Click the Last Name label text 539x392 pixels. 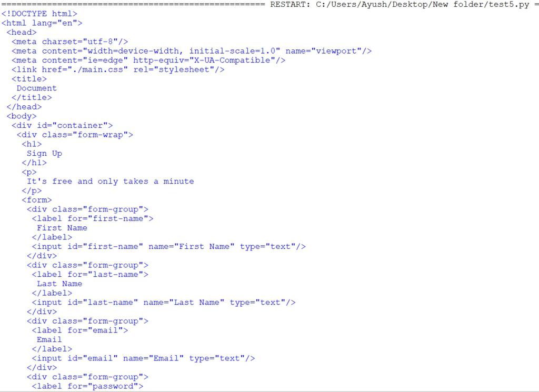59,284
